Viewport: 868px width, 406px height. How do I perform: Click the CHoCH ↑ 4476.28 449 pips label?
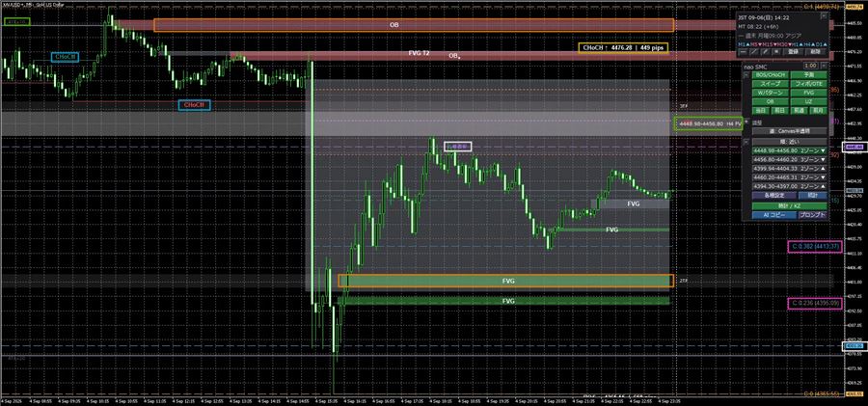tap(623, 47)
